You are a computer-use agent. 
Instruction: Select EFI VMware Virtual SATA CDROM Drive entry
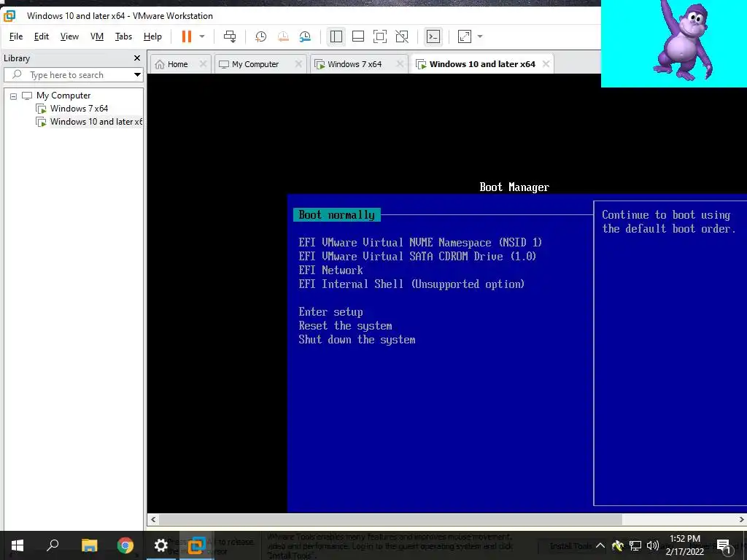tap(417, 256)
